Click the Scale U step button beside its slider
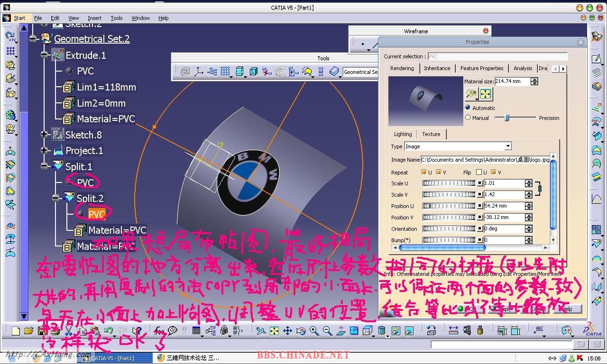 click(x=480, y=183)
